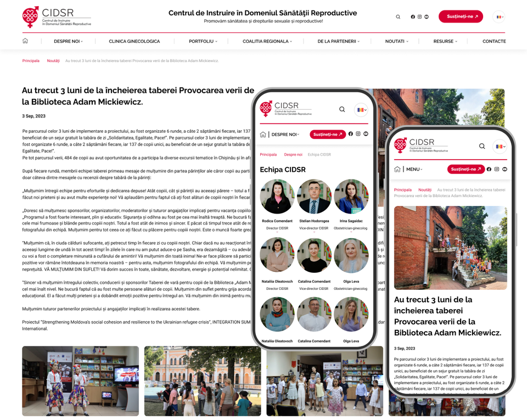The width and height of the screenshot is (527, 420).
Task: Tap the search icon on the right phone
Action: click(x=482, y=146)
